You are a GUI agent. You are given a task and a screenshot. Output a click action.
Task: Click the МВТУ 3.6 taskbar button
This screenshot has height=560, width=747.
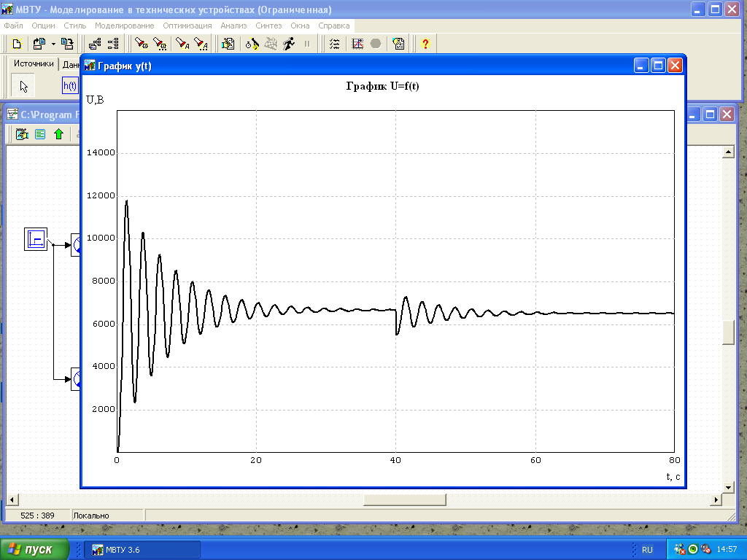point(143,549)
